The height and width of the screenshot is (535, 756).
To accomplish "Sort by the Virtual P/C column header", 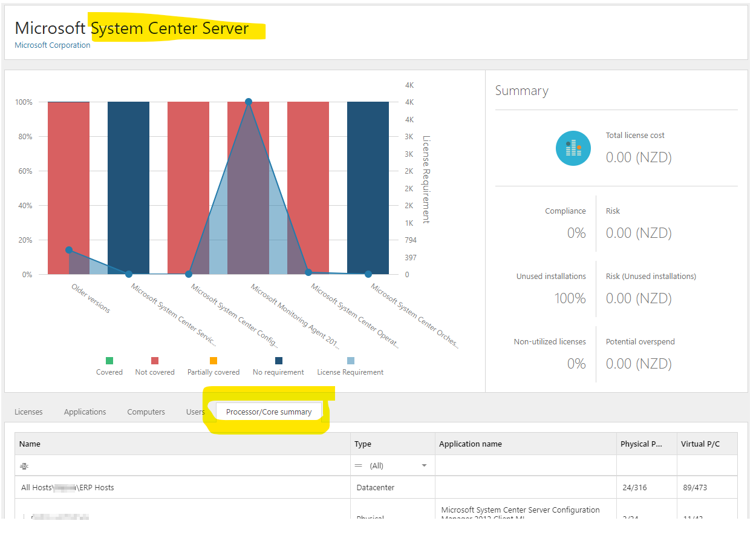I will click(x=707, y=444).
